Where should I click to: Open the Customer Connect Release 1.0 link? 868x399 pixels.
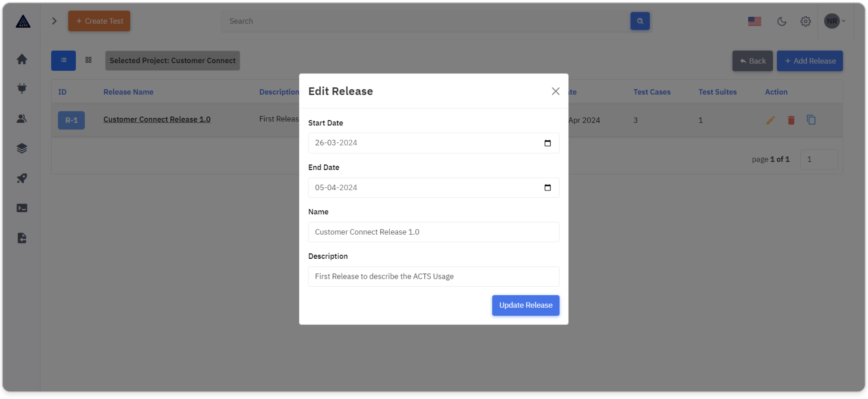[x=157, y=119]
